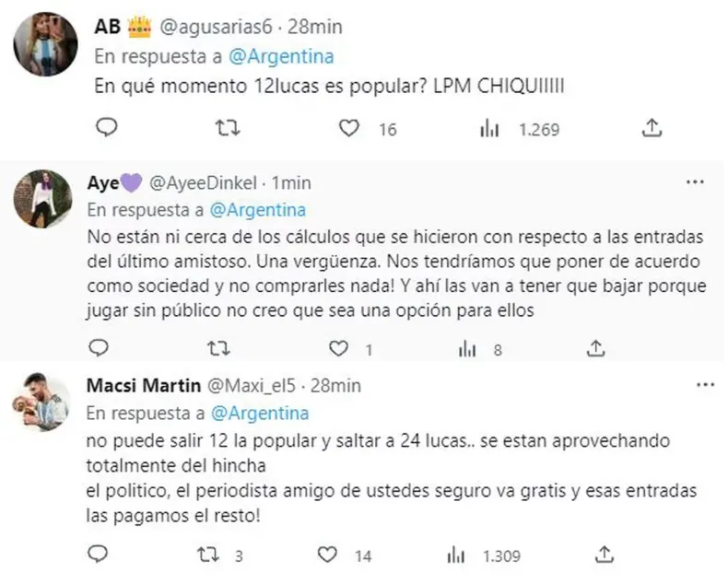Share AB's tweet via share icon

[651, 128]
